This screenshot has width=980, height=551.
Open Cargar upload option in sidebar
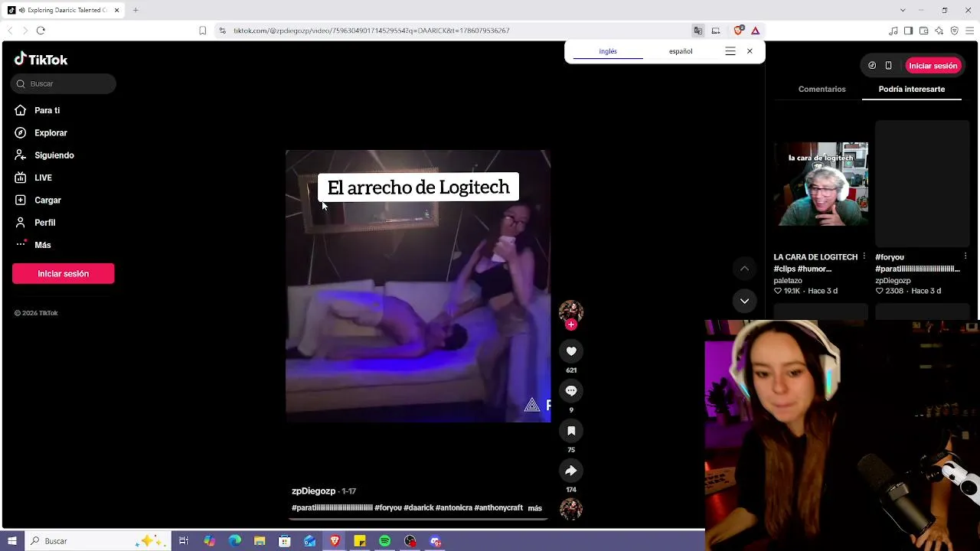[38, 200]
